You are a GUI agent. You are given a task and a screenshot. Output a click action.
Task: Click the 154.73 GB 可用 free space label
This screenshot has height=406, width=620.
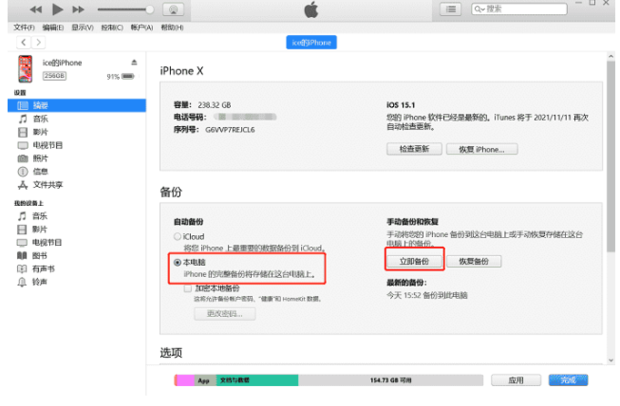point(391,380)
